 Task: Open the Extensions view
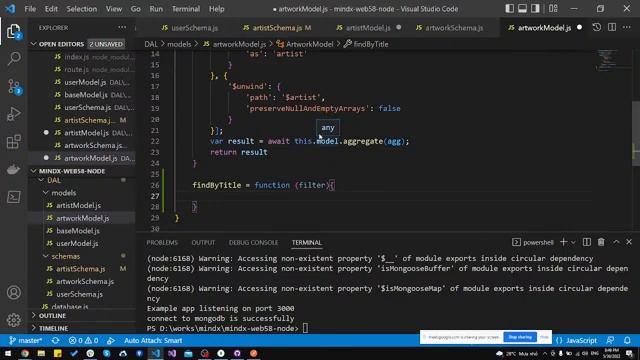tap(13, 142)
